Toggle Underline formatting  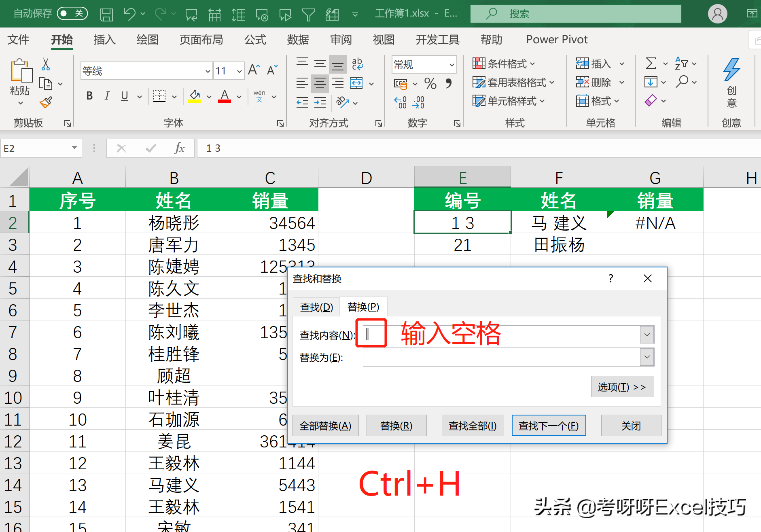(125, 96)
